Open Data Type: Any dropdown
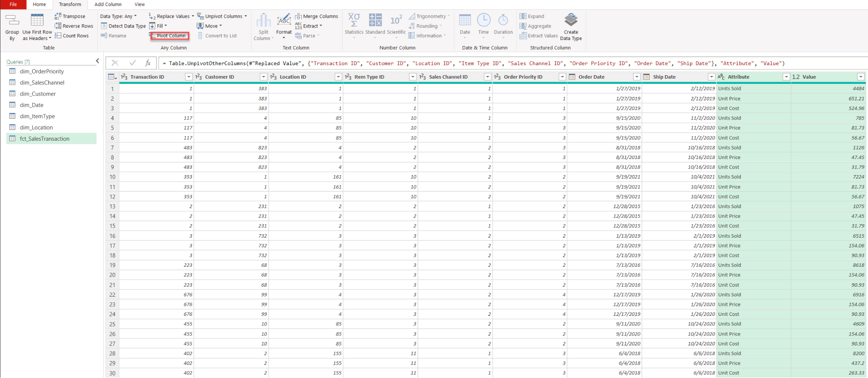 (119, 16)
